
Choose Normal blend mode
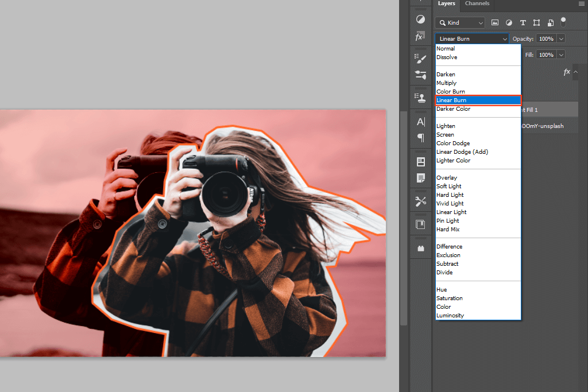coord(478,48)
